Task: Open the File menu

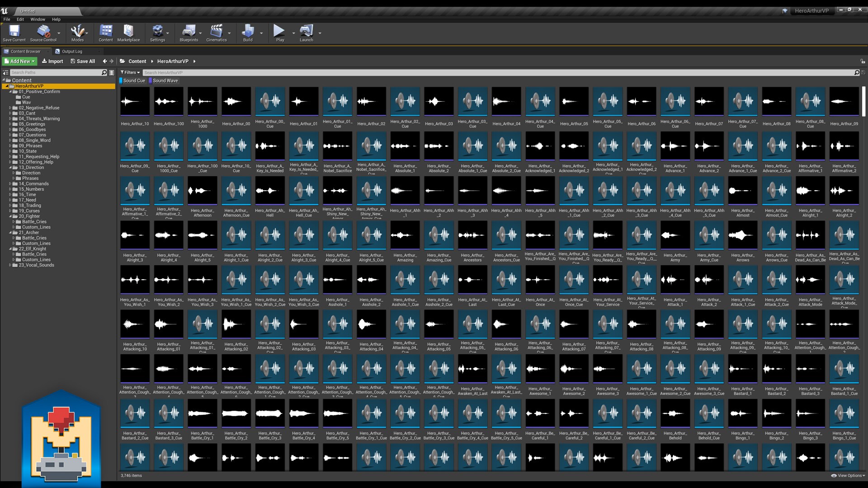Action: click(x=7, y=19)
